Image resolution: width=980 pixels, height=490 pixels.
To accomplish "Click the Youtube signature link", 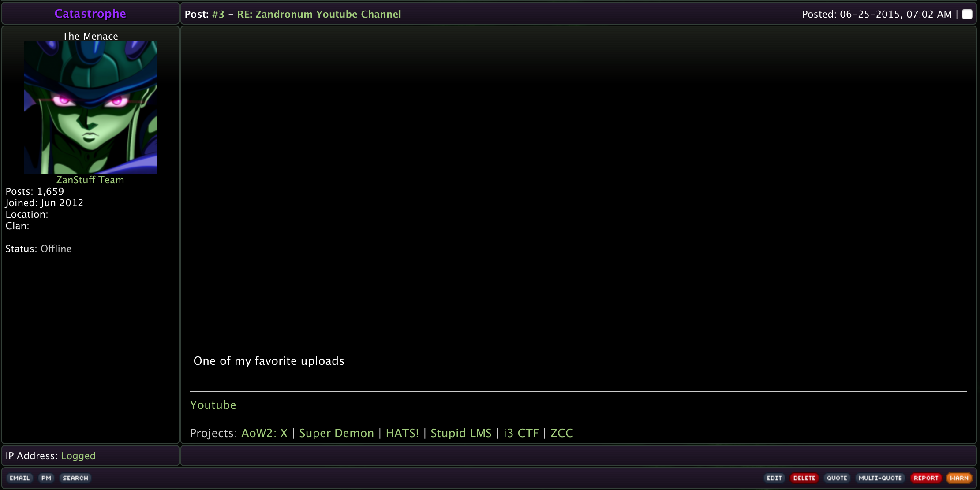I will click(x=213, y=405).
